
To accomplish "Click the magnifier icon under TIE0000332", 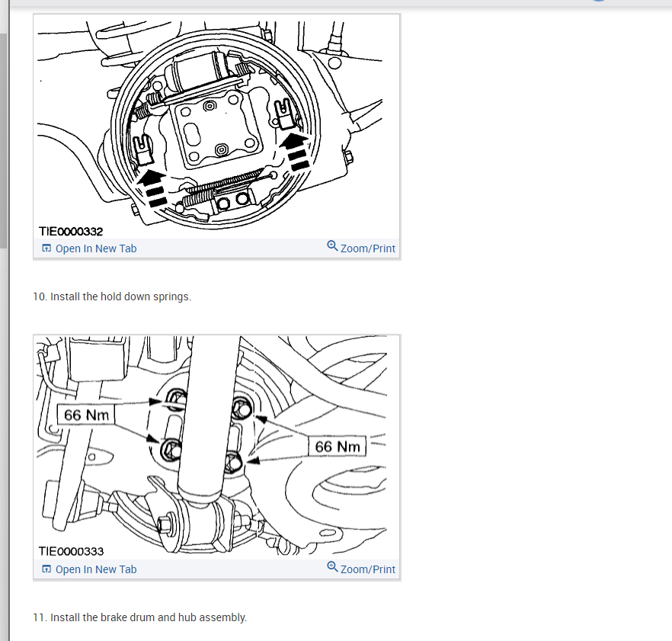I will click(332, 245).
